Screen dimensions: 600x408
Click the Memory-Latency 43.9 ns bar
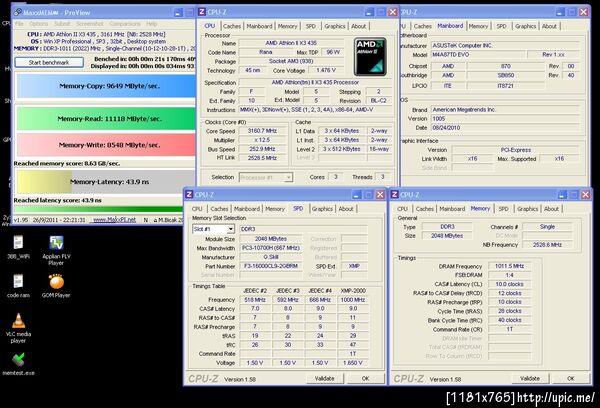[106, 182]
